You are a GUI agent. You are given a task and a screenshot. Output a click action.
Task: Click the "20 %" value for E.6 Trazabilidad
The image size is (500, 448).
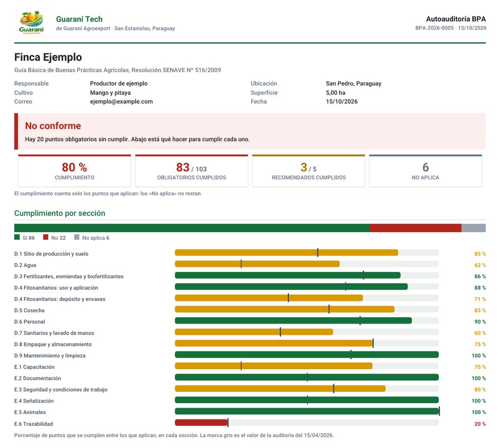480,424
